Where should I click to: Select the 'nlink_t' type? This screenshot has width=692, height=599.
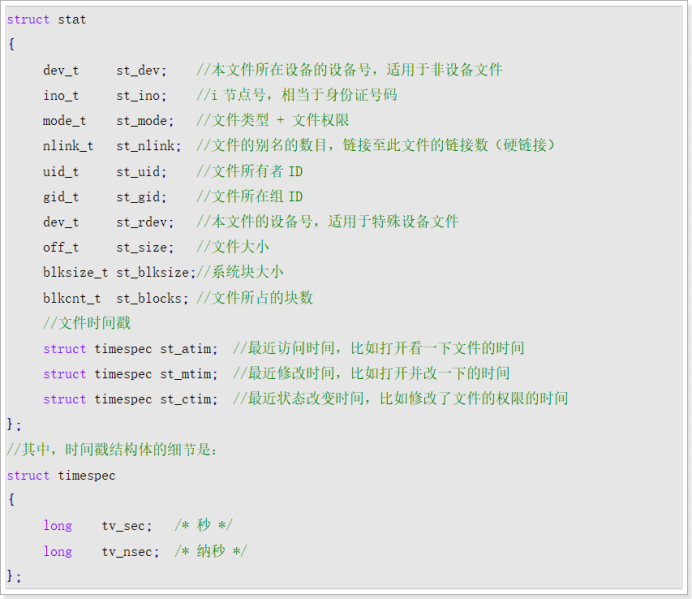pos(68,146)
